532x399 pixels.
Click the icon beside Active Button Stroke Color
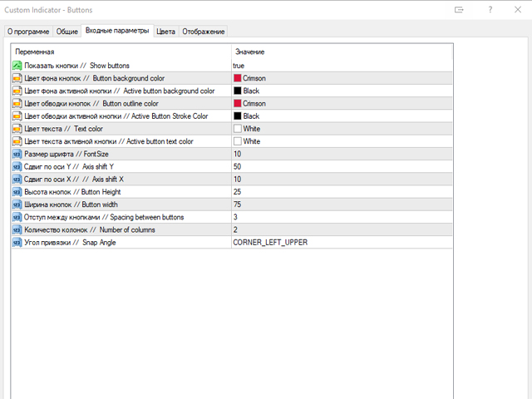point(17,116)
